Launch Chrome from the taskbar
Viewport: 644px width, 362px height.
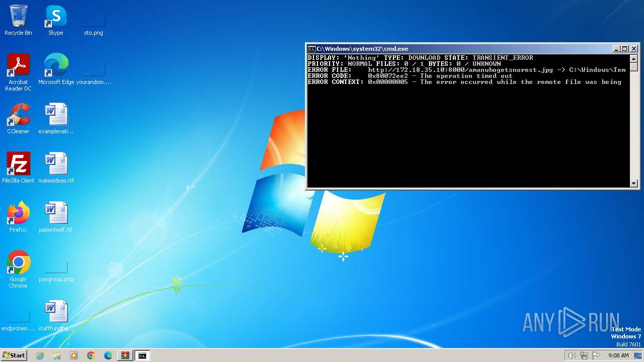click(x=91, y=355)
